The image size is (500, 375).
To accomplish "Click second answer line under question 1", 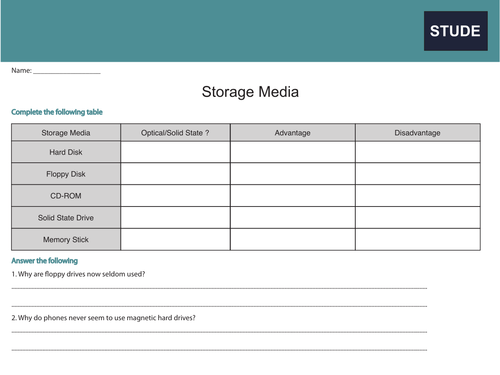I will [x=219, y=306].
